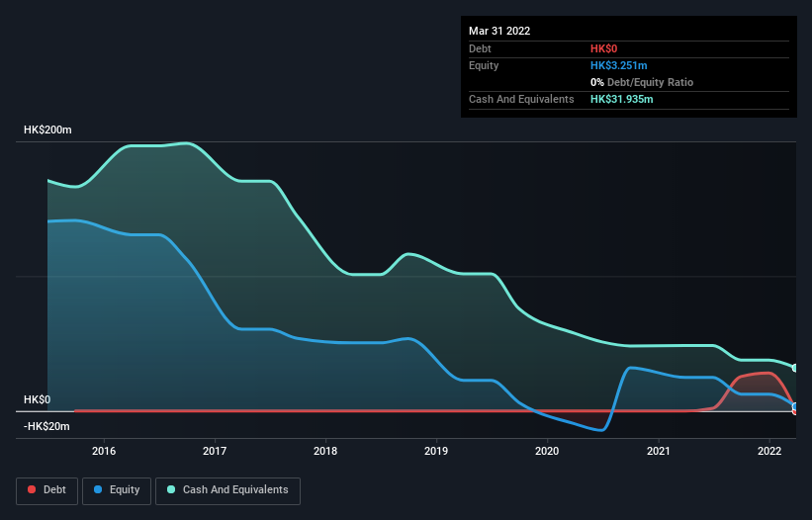The height and width of the screenshot is (520, 812).
Task: Click the Equity endpoint marker on the chart
Action: [x=795, y=406]
